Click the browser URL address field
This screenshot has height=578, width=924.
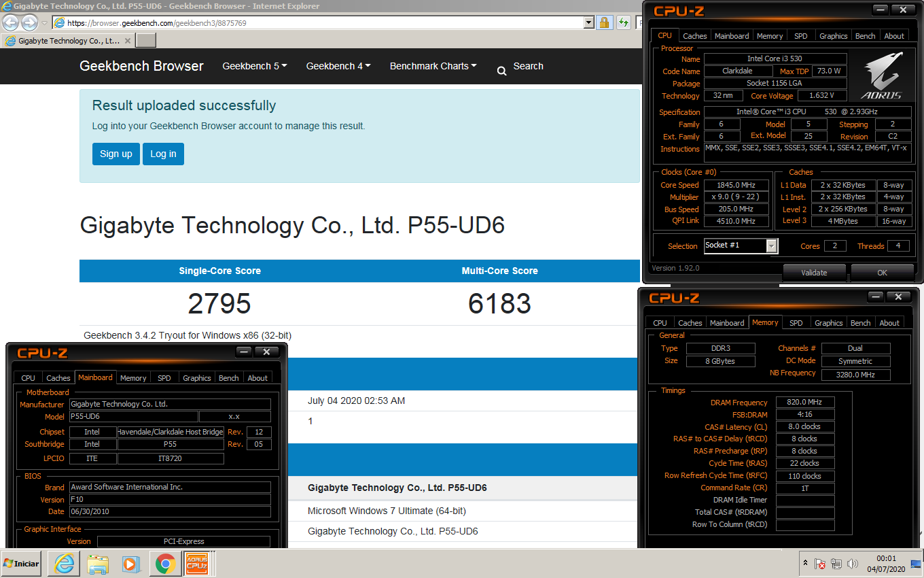(x=318, y=22)
